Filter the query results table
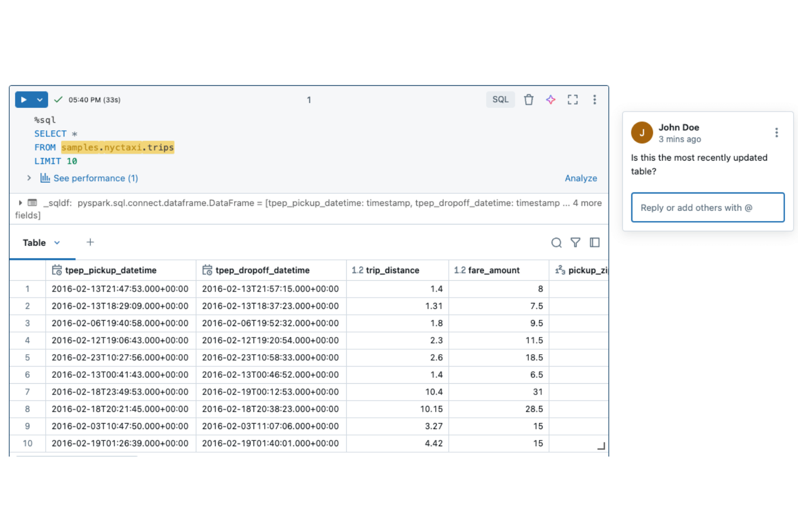The width and height of the screenshot is (798, 532). click(575, 243)
